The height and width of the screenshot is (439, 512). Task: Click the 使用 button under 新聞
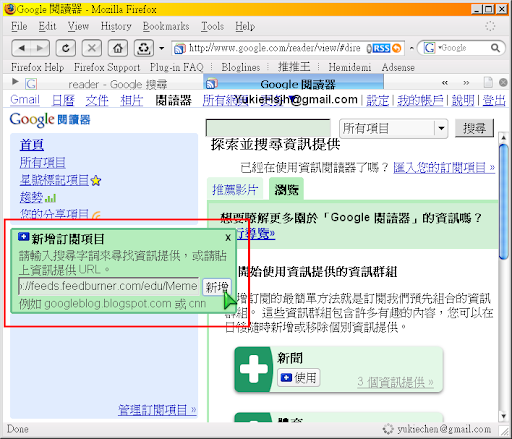coord(299,378)
